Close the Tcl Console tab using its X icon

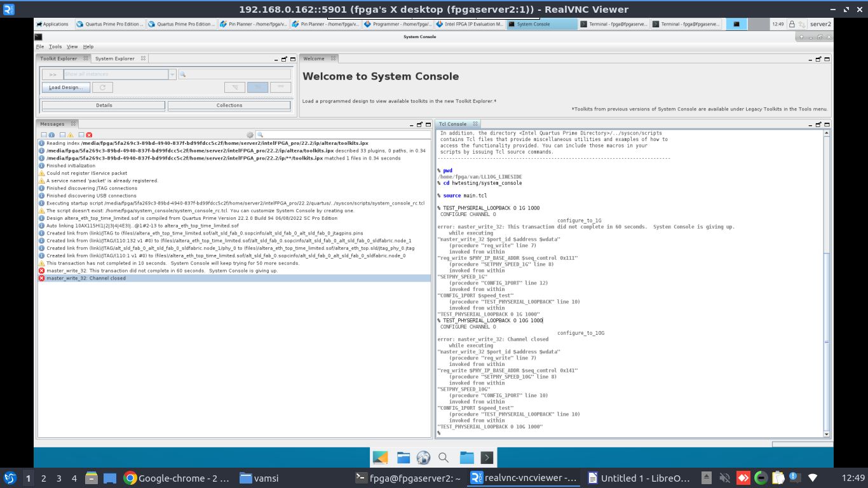[x=475, y=124]
